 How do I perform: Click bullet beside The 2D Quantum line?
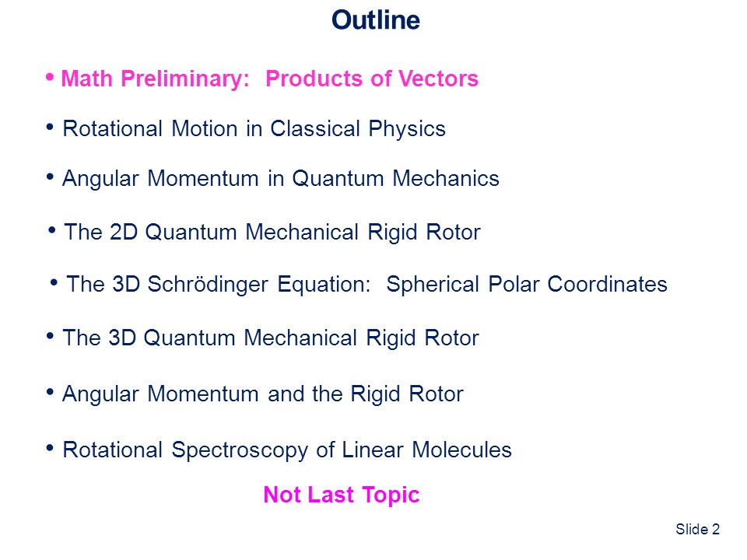52,230
